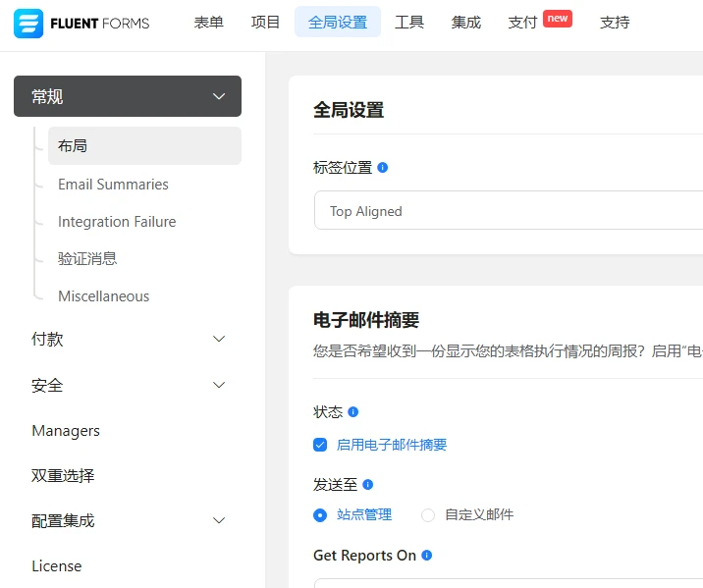
Task: Open the 支付 top menu
Action: point(522,22)
